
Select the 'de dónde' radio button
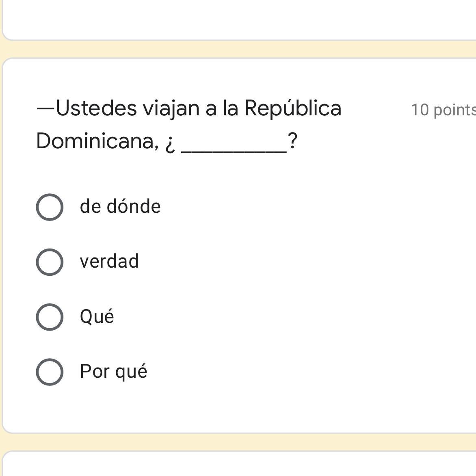click(x=50, y=207)
